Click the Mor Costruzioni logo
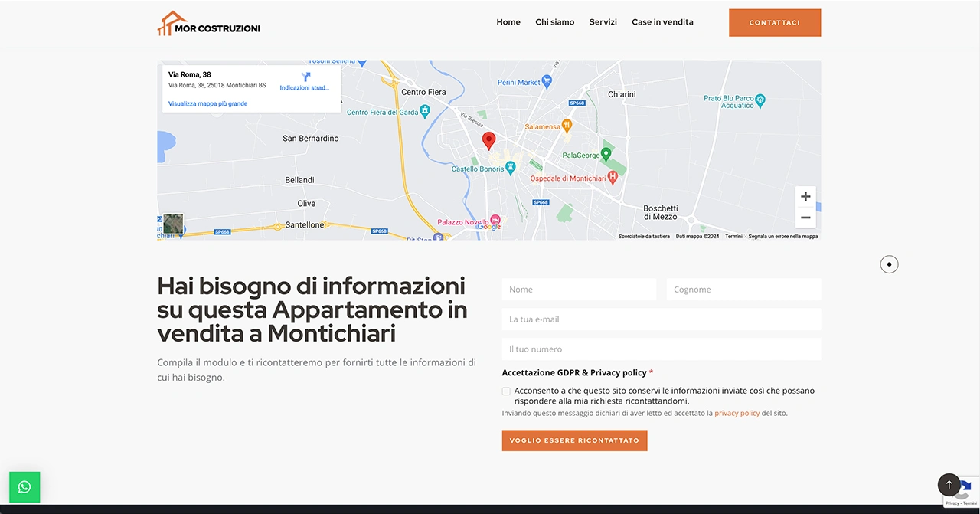The width and height of the screenshot is (980, 514). (209, 24)
